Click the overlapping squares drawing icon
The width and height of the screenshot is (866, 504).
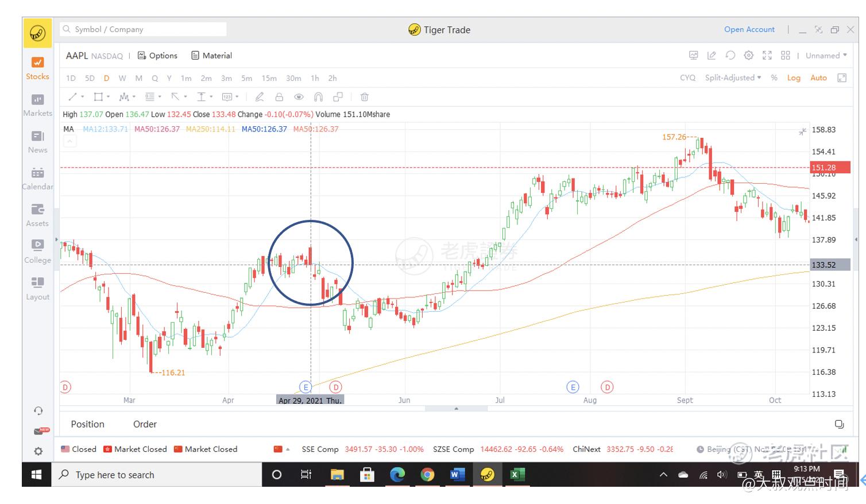pos(338,97)
